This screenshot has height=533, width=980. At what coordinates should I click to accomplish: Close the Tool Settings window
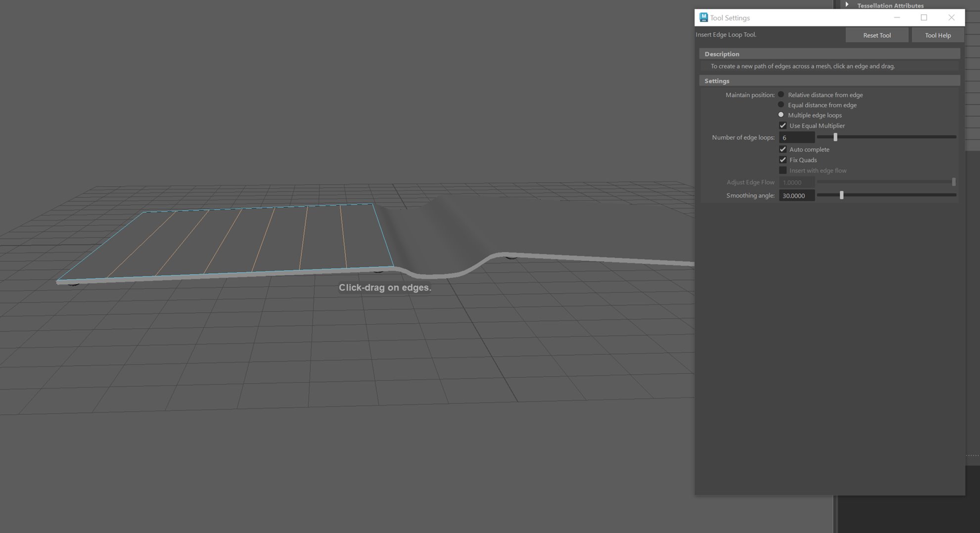click(x=951, y=17)
